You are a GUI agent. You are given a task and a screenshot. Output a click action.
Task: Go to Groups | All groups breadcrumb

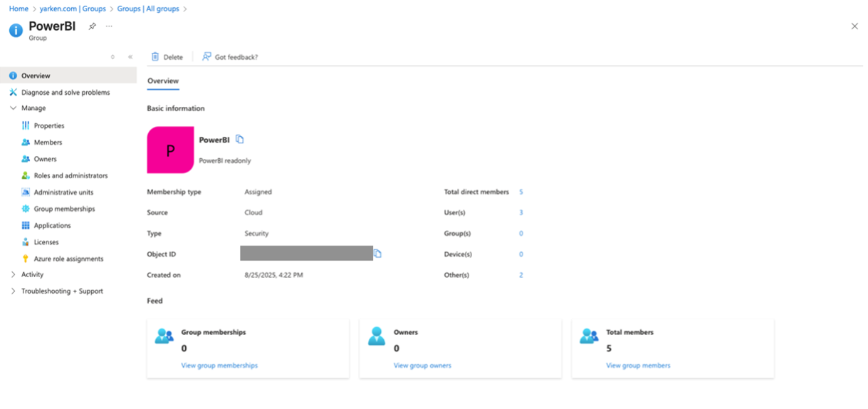click(x=148, y=9)
